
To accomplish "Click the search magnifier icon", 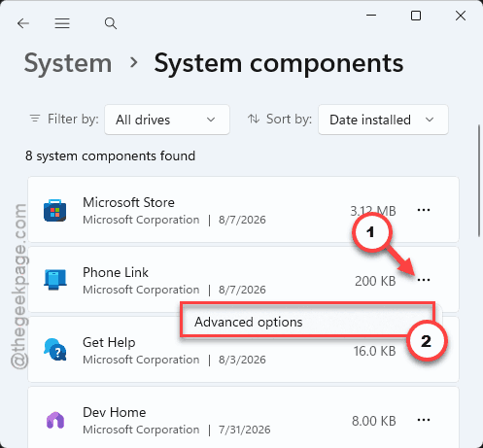I will point(111,23).
